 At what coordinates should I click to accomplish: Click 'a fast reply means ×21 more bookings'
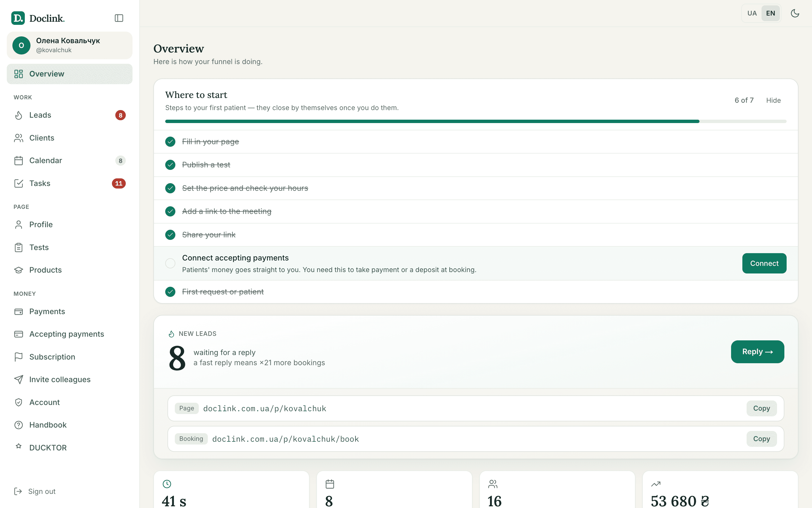click(259, 363)
